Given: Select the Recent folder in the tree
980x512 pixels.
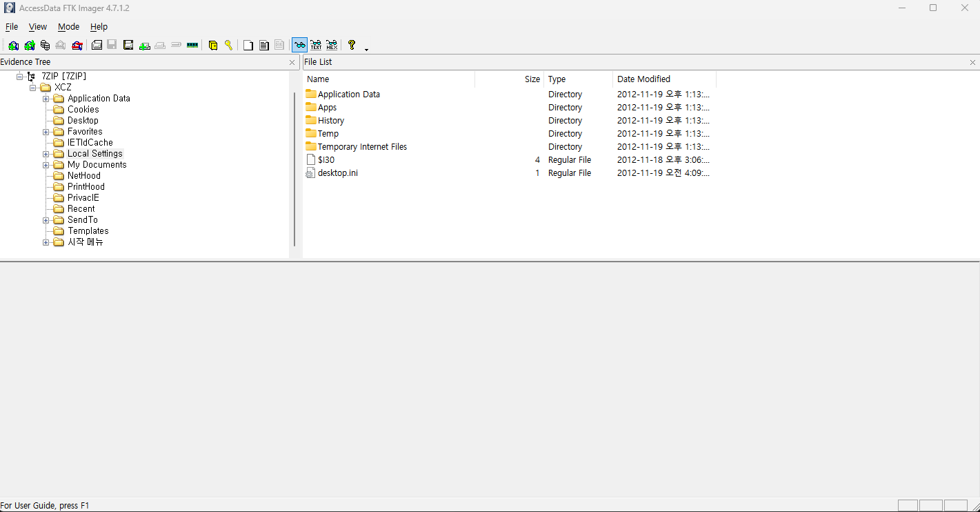Looking at the screenshot, I should 81,209.
